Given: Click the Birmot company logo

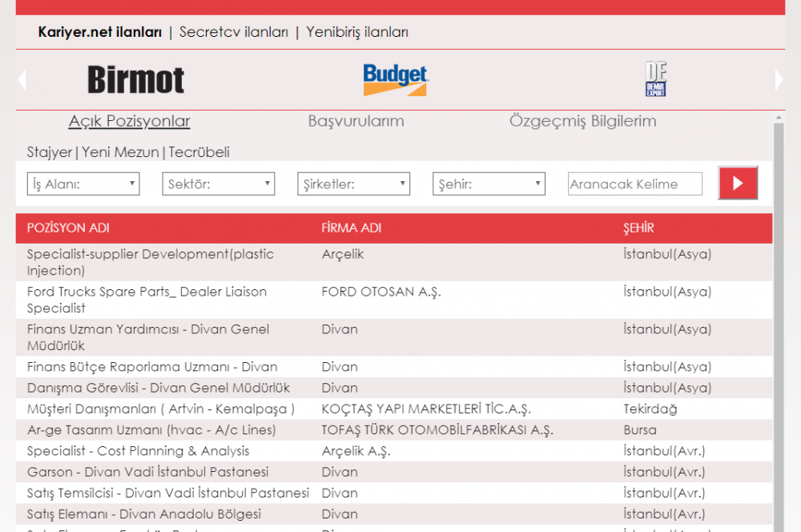Looking at the screenshot, I should (135, 79).
